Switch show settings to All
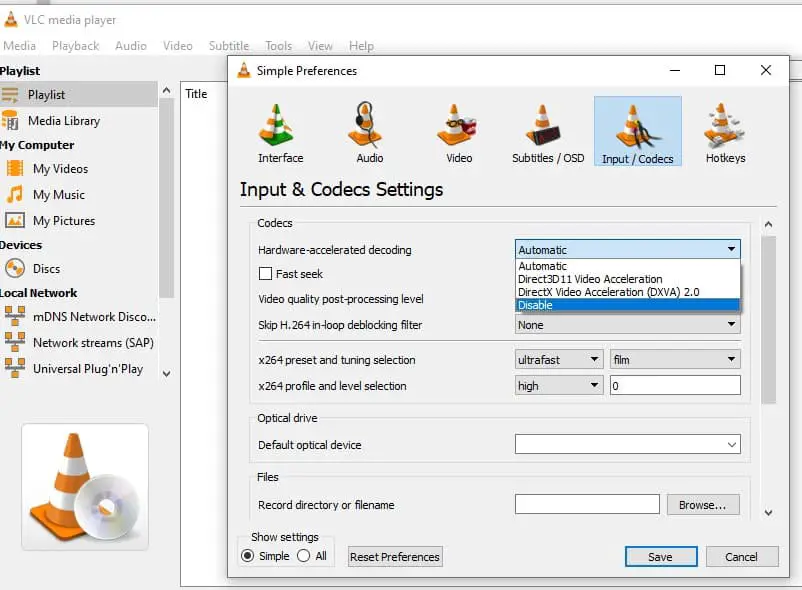 [x=304, y=556]
